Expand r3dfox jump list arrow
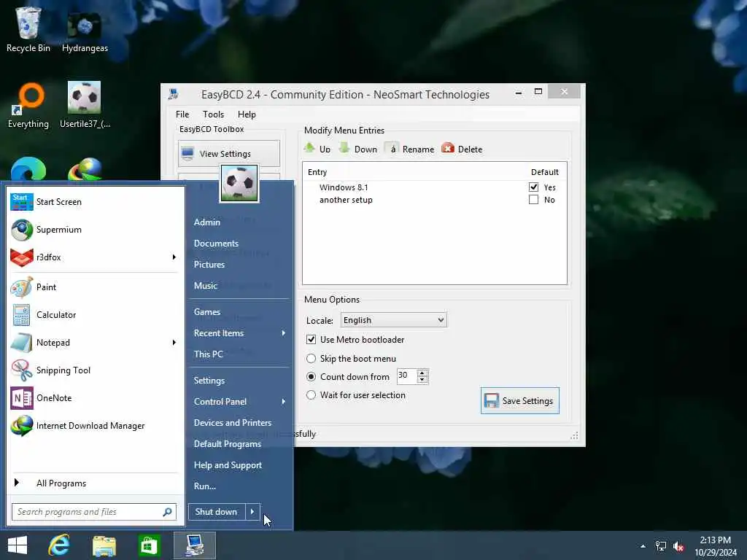This screenshot has width=747, height=560. click(174, 257)
